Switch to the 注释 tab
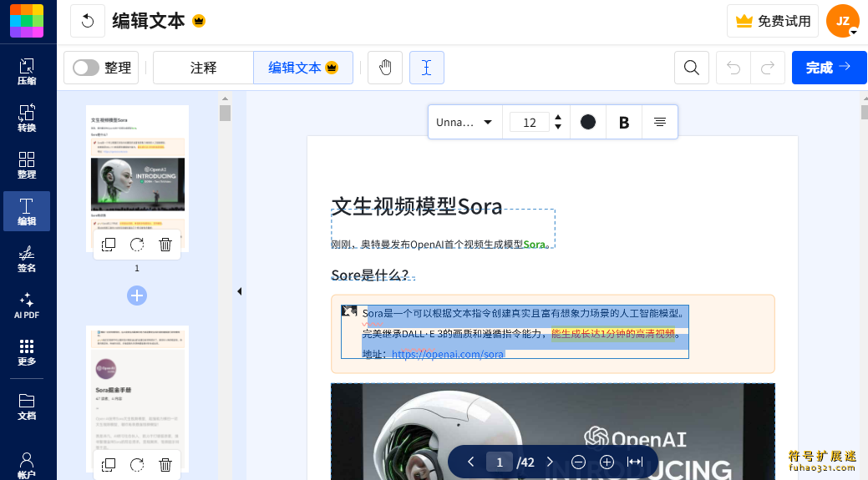The image size is (868, 480). [x=203, y=68]
